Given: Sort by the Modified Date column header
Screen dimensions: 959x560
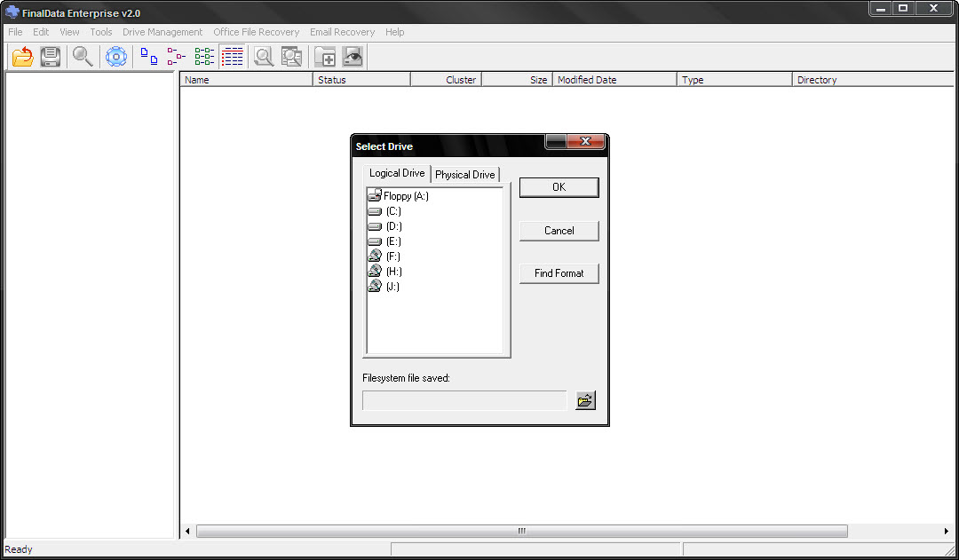Looking at the screenshot, I should 614,80.
